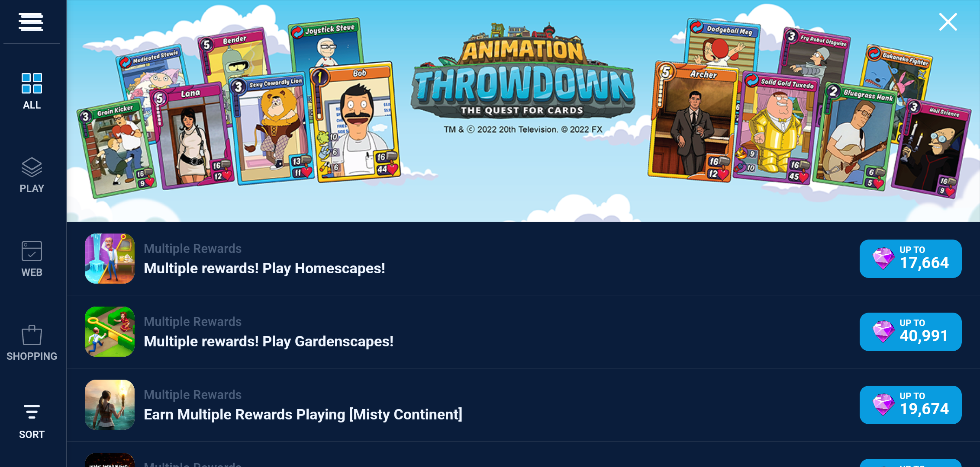The width and height of the screenshot is (980, 467).
Task: Tap the Homescapes app icon
Action: (110, 259)
